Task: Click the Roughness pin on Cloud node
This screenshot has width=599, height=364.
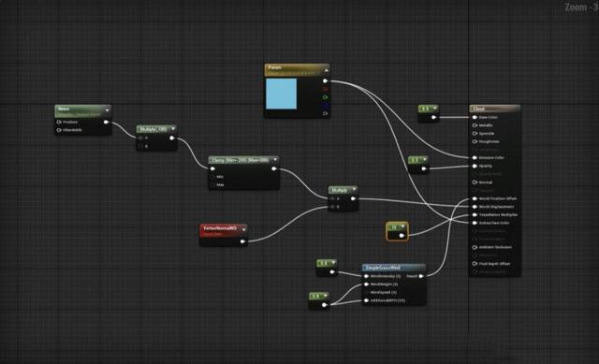Action: click(x=475, y=141)
